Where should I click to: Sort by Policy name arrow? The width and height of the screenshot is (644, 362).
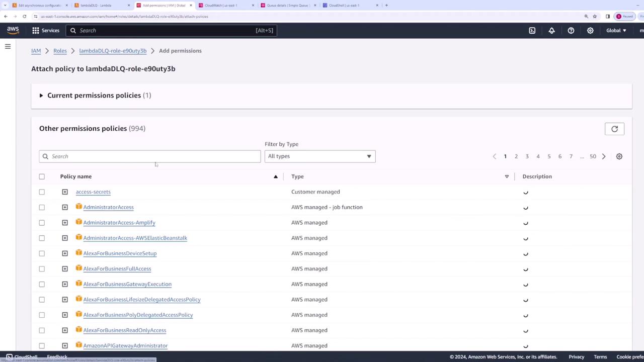pyautogui.click(x=275, y=176)
